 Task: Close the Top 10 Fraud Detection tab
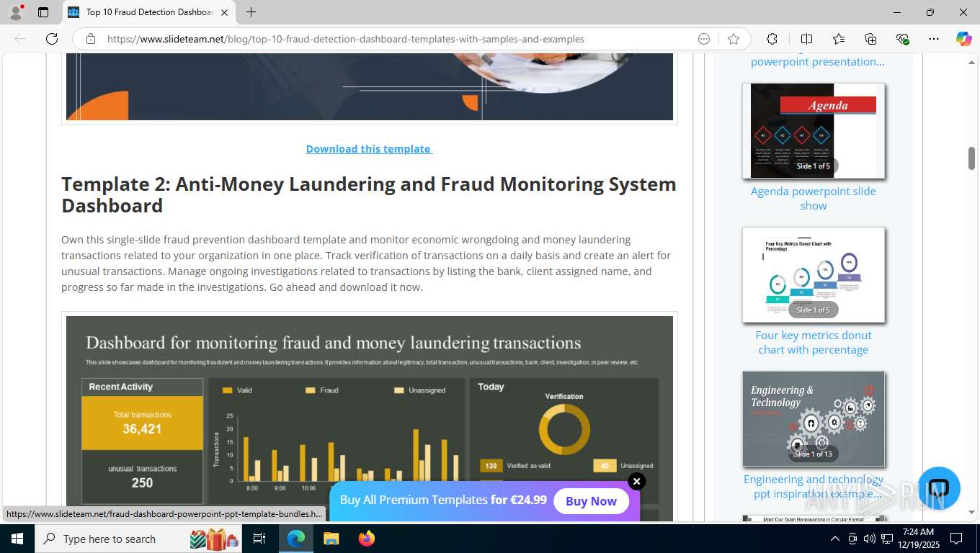[224, 12]
